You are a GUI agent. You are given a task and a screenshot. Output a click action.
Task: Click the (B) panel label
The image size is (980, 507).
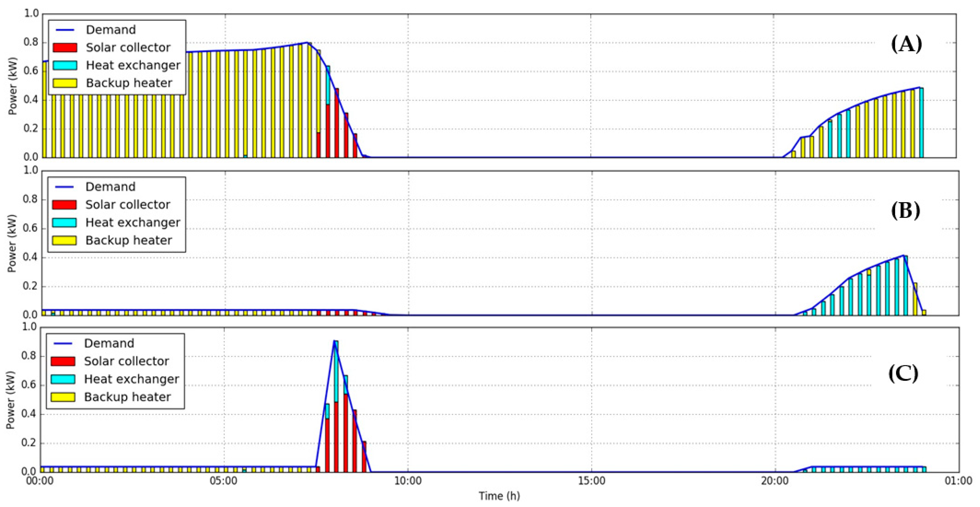905,210
